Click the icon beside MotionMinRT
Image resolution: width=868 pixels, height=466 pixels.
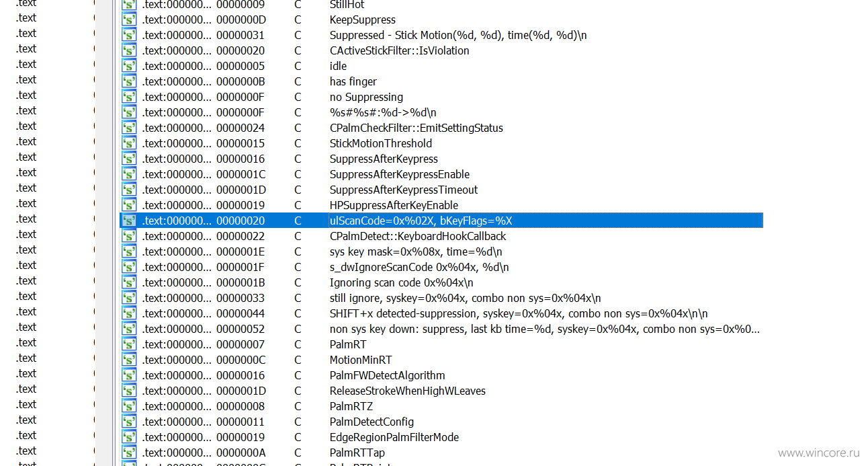click(x=128, y=360)
